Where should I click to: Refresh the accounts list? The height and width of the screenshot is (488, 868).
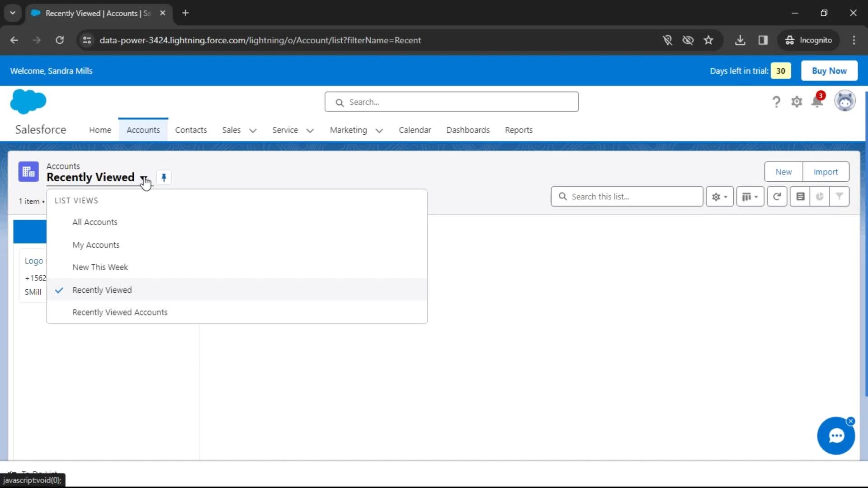(777, 197)
